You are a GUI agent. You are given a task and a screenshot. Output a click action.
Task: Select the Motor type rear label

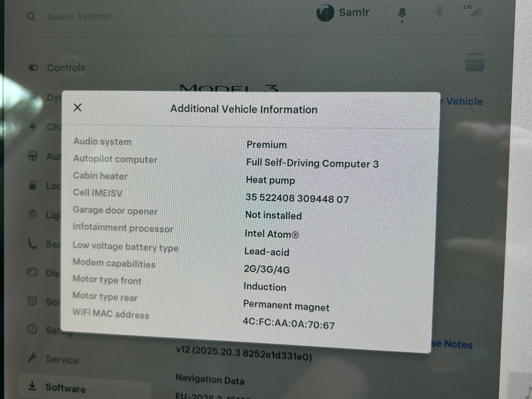pos(105,297)
